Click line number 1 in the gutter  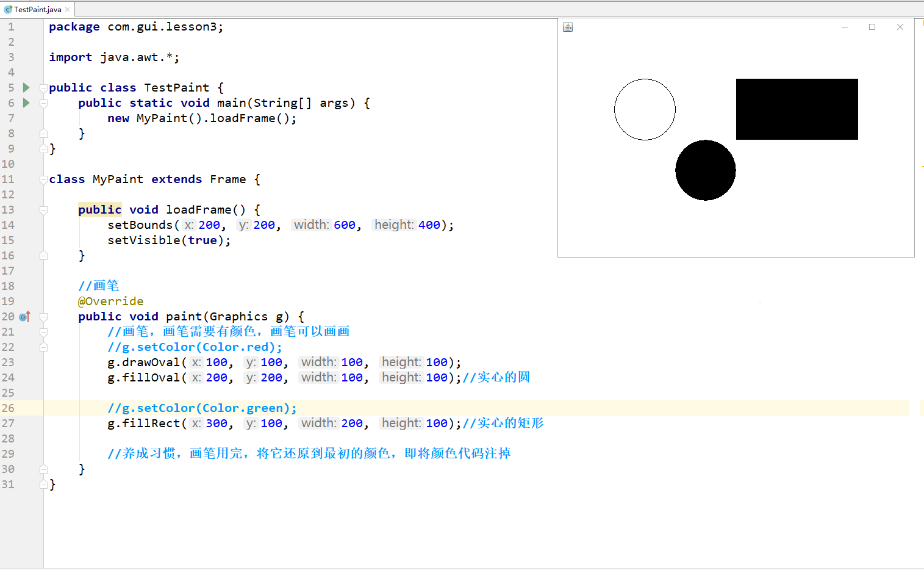[x=11, y=27]
